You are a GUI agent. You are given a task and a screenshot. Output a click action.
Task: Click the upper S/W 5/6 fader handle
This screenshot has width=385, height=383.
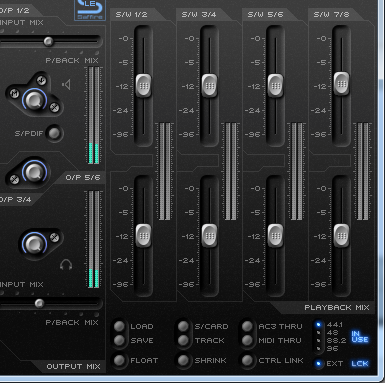[275, 86]
